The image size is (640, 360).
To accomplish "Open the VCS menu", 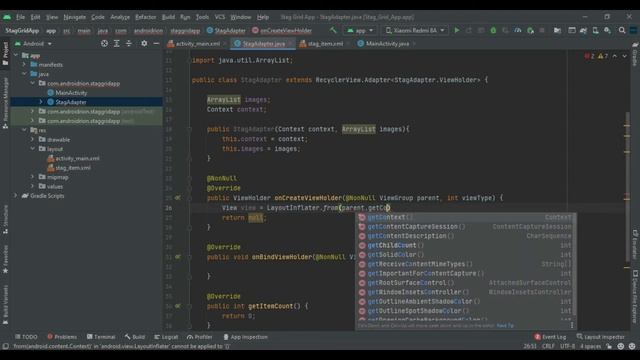I will (220, 17).
